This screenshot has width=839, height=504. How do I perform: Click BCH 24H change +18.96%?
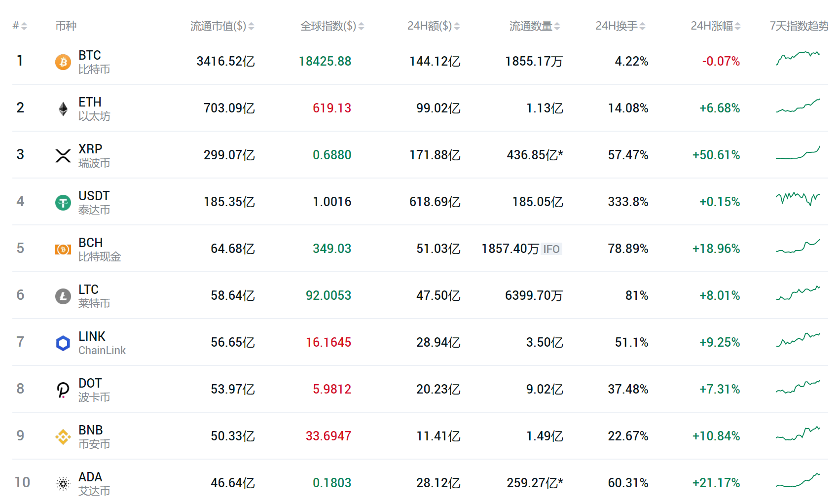pos(716,249)
